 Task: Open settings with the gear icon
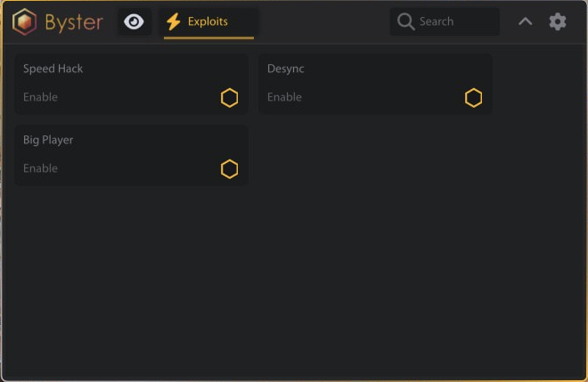pyautogui.click(x=558, y=21)
